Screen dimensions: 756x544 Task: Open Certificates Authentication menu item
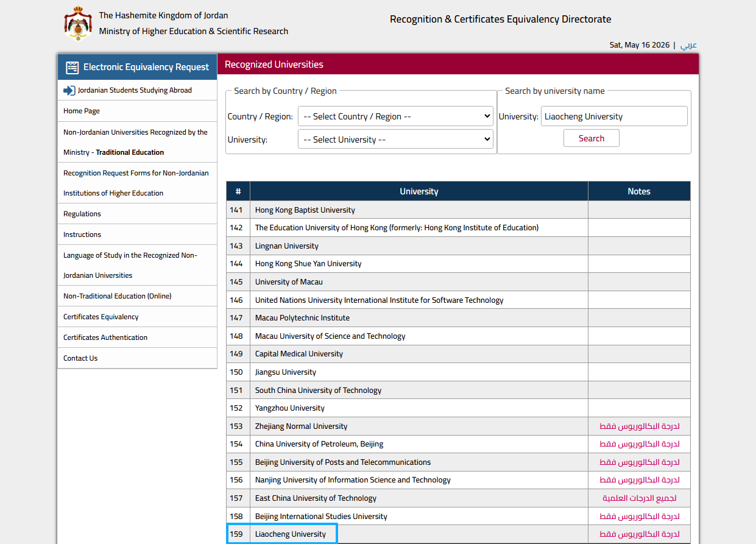coord(138,337)
